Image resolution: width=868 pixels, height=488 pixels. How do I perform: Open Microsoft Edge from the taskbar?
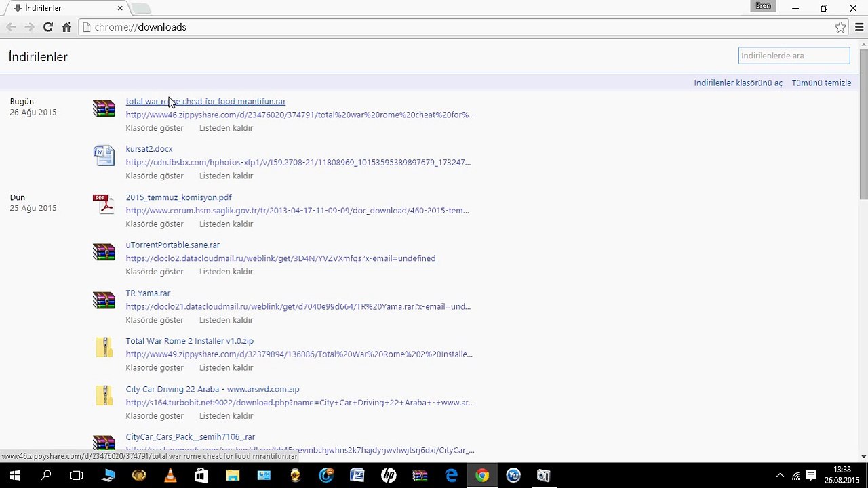coord(451,476)
